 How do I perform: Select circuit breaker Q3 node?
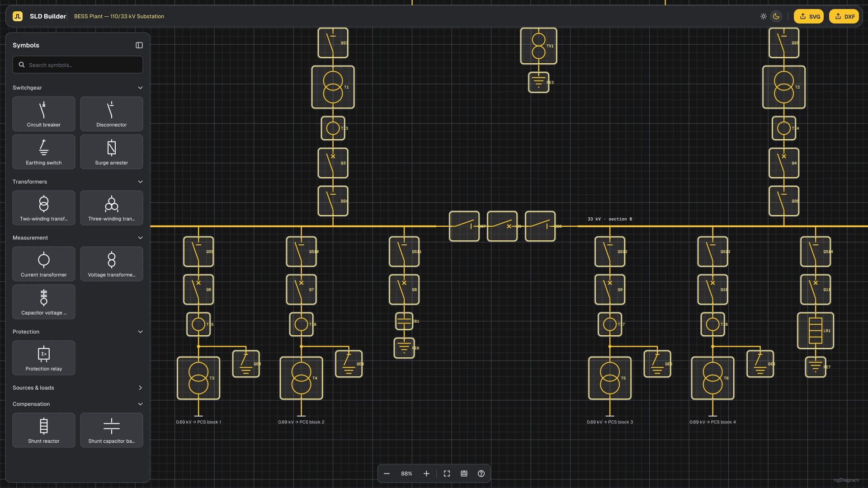pos(333,163)
